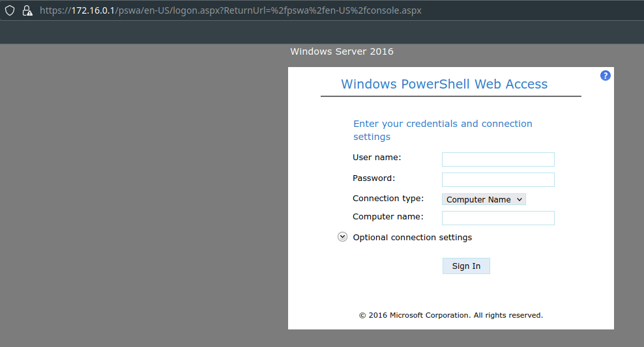Click the "Computer name:" label
The width and height of the screenshot is (644, 347).
(x=388, y=217)
